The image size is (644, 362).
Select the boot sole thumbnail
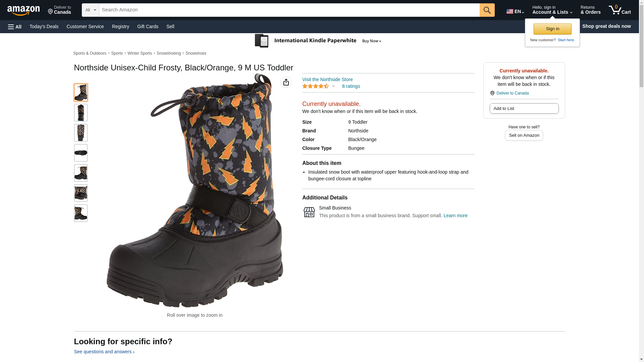(80, 153)
